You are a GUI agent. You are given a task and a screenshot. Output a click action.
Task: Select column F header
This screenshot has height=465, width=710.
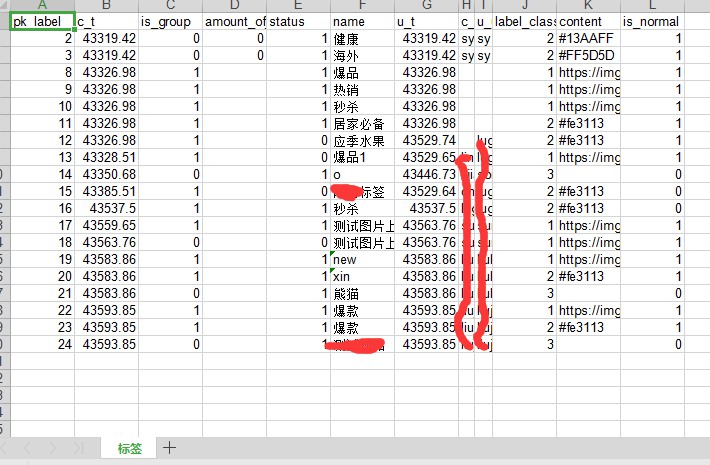click(362, 5)
